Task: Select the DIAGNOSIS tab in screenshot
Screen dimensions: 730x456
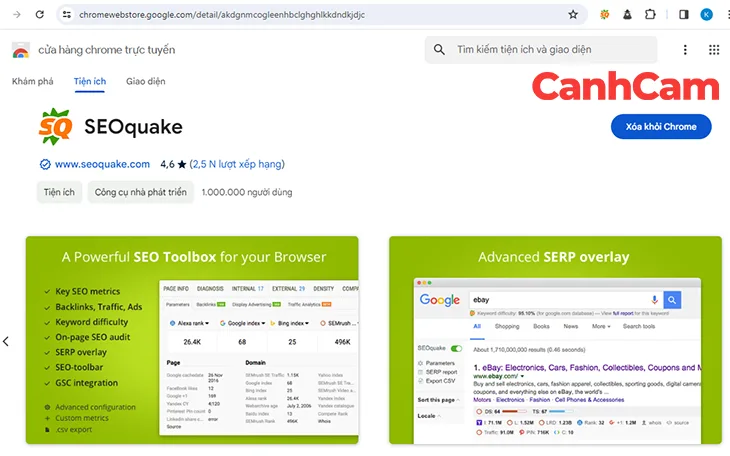Action: pos(210,289)
